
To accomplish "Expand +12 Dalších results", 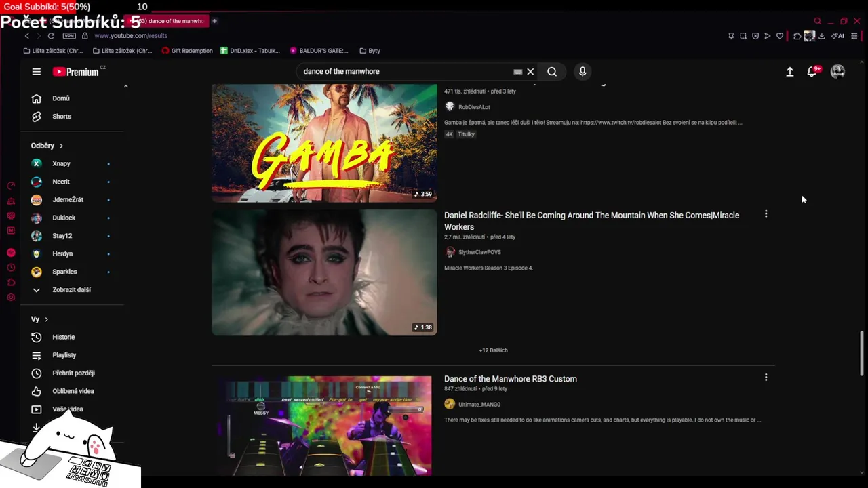I will [x=493, y=350].
